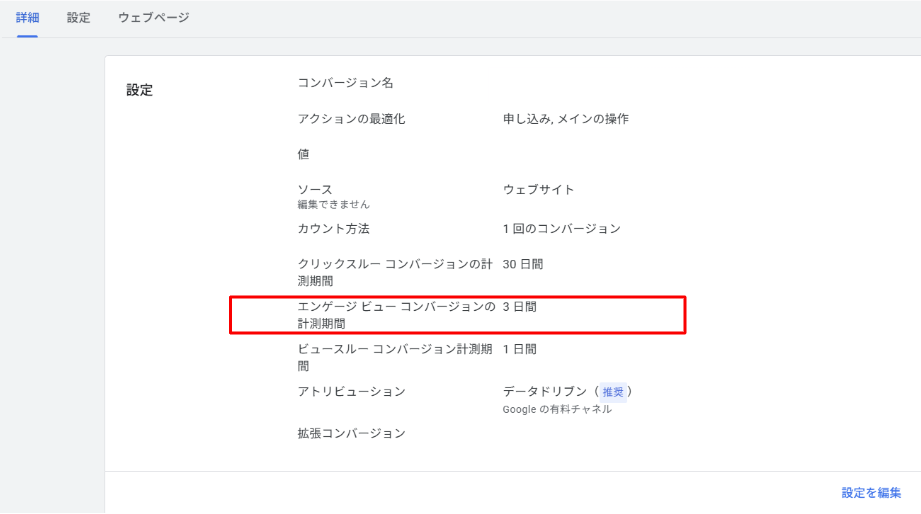The image size is (921, 514).
Task: Open the 設定 tab
Action: (78, 18)
